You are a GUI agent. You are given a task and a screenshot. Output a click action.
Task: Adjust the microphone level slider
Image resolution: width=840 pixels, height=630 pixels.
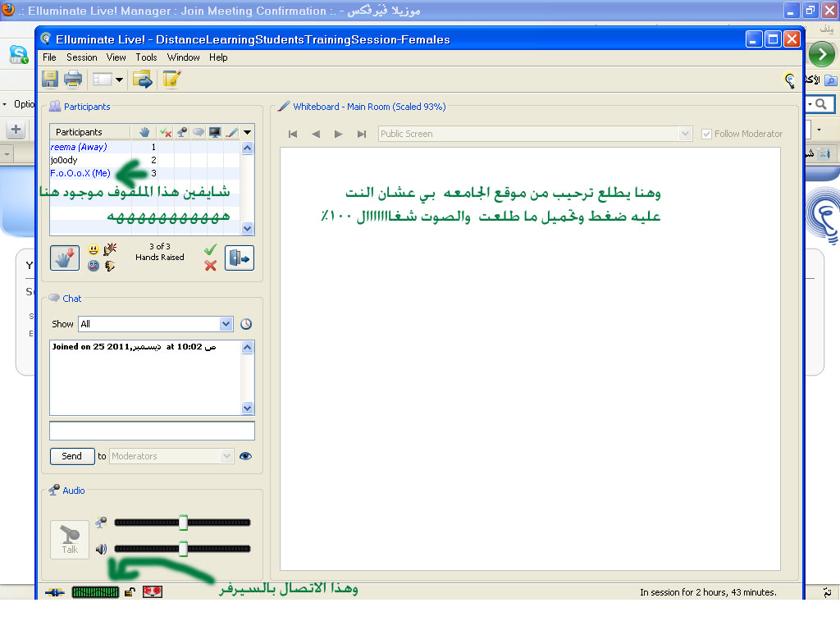click(x=183, y=523)
